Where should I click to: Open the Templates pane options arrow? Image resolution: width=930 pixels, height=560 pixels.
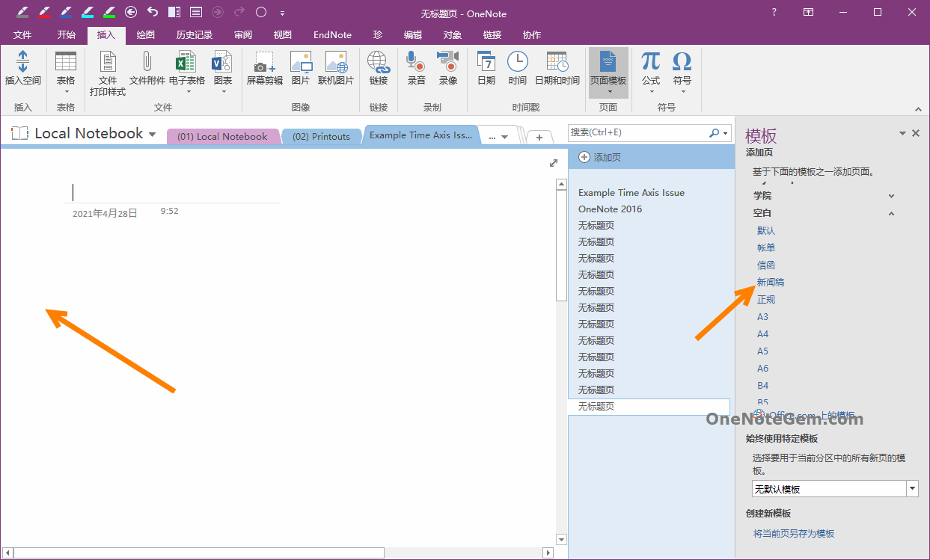902,134
